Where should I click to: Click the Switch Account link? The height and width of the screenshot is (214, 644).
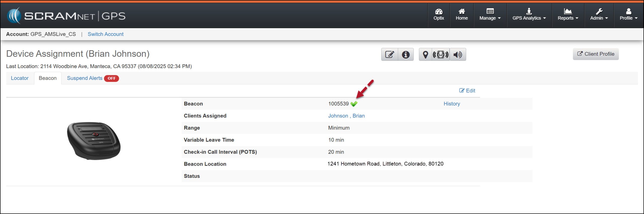[105, 34]
